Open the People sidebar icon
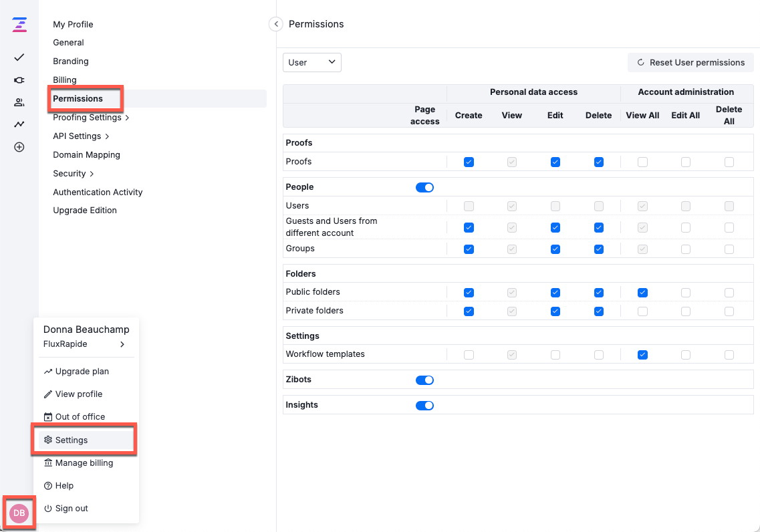760x532 pixels. 19,102
